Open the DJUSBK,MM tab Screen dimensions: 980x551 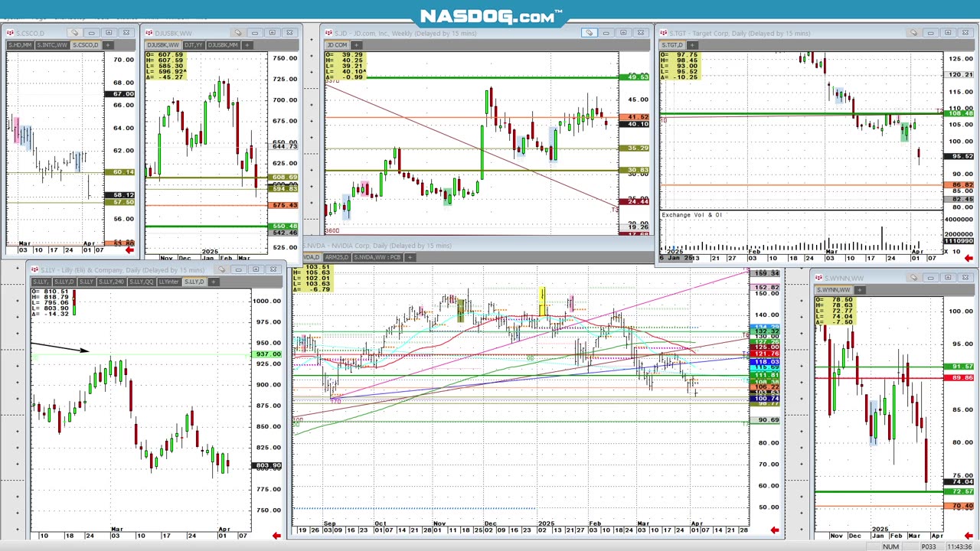tap(223, 45)
